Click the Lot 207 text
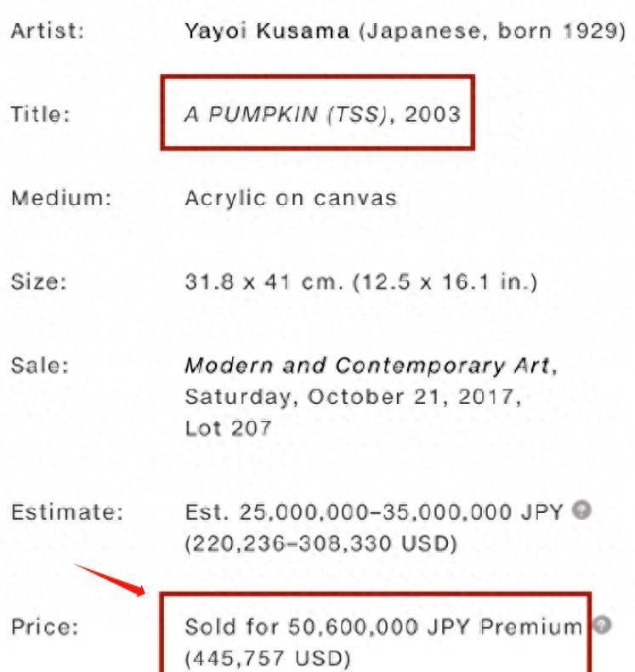This screenshot has height=672, width=635. click(x=228, y=428)
